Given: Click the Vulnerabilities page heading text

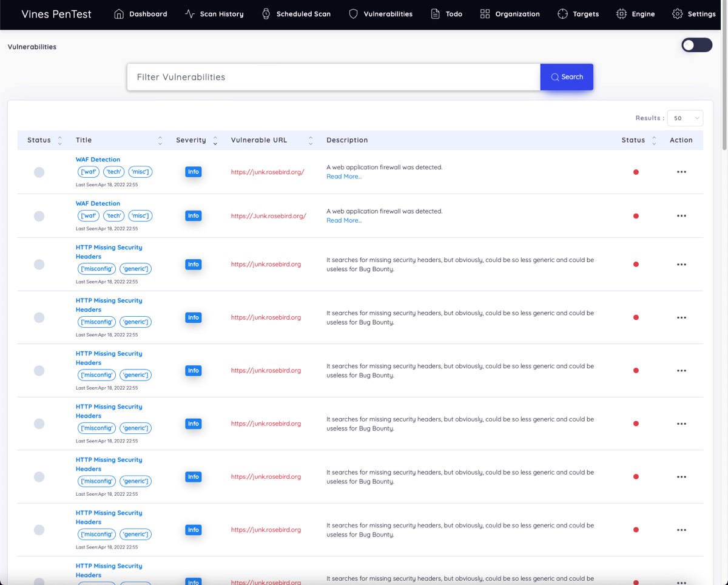Looking at the screenshot, I should point(32,47).
